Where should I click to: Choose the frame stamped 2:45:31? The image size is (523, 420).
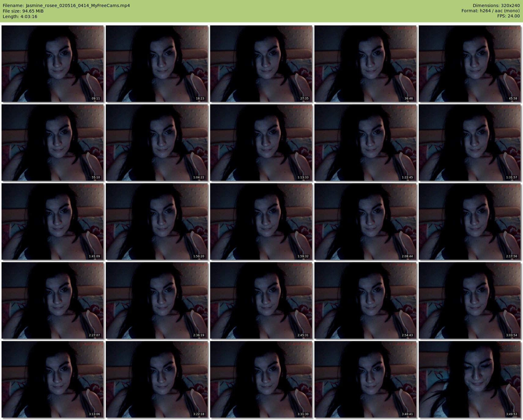point(261,300)
